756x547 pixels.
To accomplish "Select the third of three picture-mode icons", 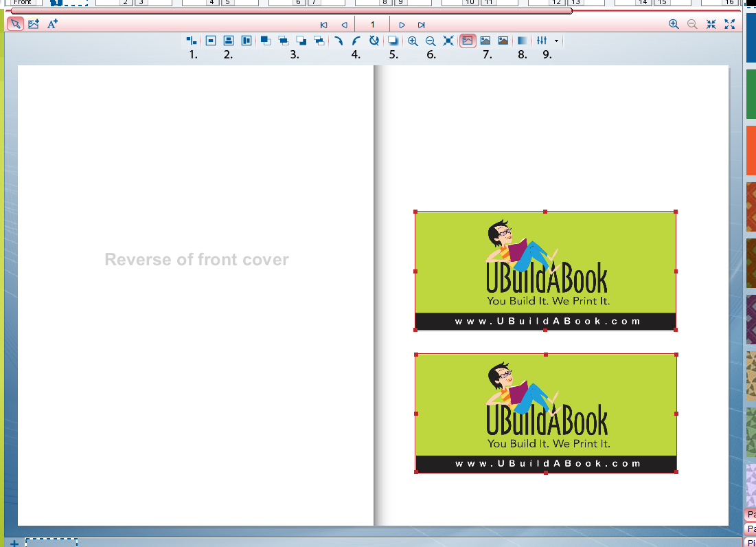I will 503,41.
